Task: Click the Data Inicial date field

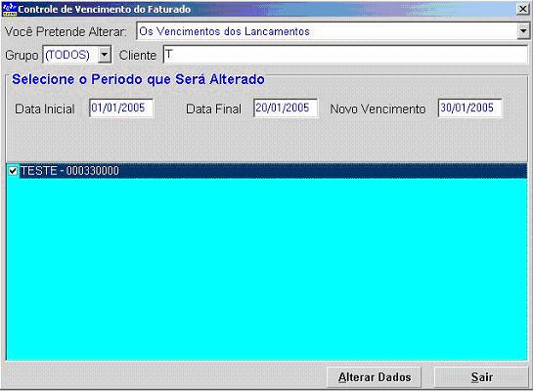Action: 121,109
